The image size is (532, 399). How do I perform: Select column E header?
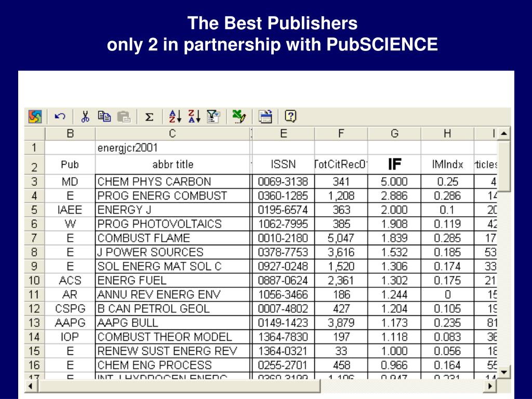(x=284, y=134)
